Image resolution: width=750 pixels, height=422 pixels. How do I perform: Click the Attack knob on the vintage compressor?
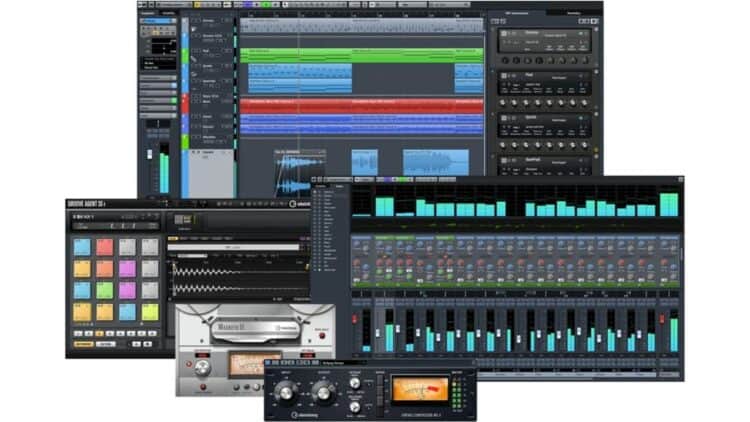(354, 383)
